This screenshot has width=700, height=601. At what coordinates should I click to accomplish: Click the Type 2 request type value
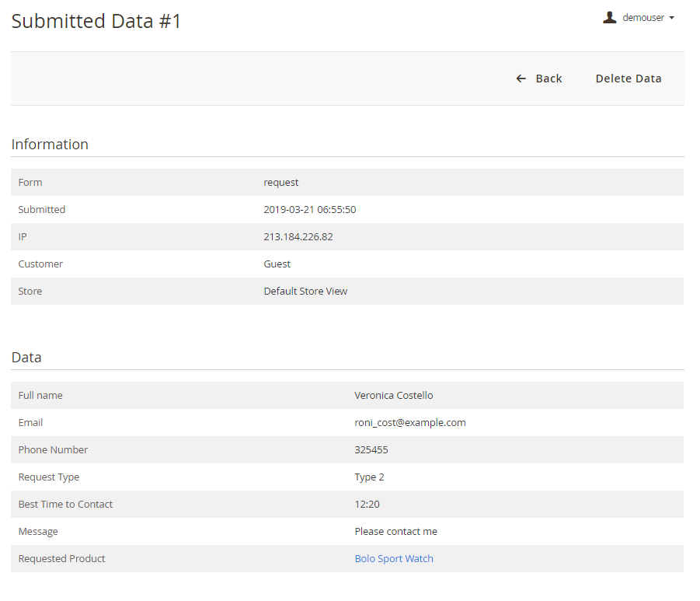coord(369,477)
